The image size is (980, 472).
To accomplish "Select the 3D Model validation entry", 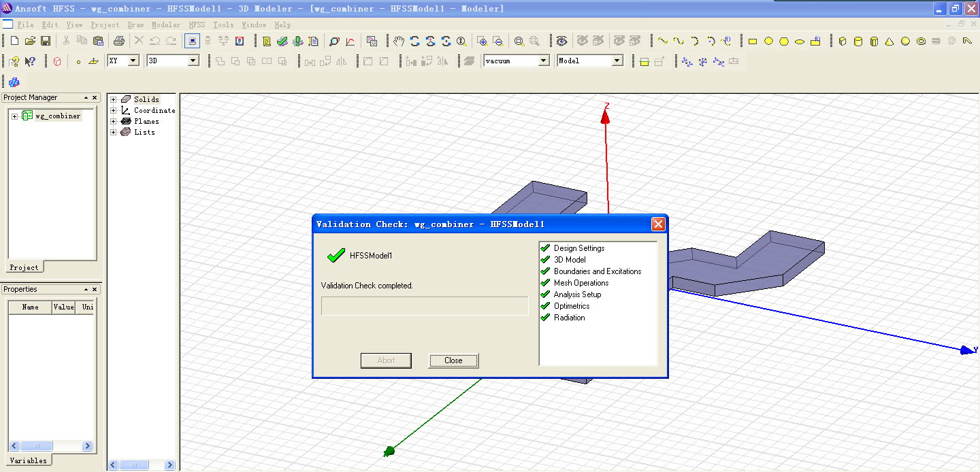I will [x=562, y=260].
